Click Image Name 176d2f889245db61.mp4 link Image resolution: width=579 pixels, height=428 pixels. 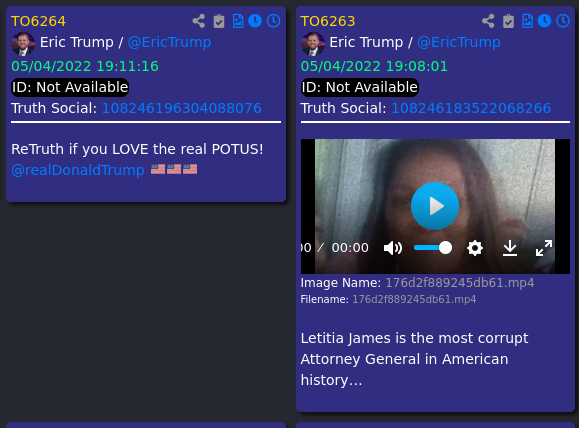click(460, 283)
